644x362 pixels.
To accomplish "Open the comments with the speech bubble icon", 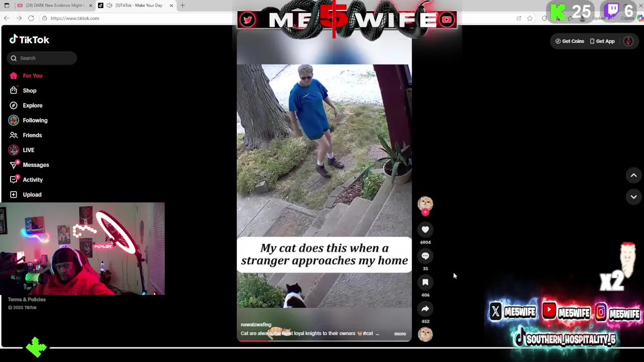I will point(425,256).
